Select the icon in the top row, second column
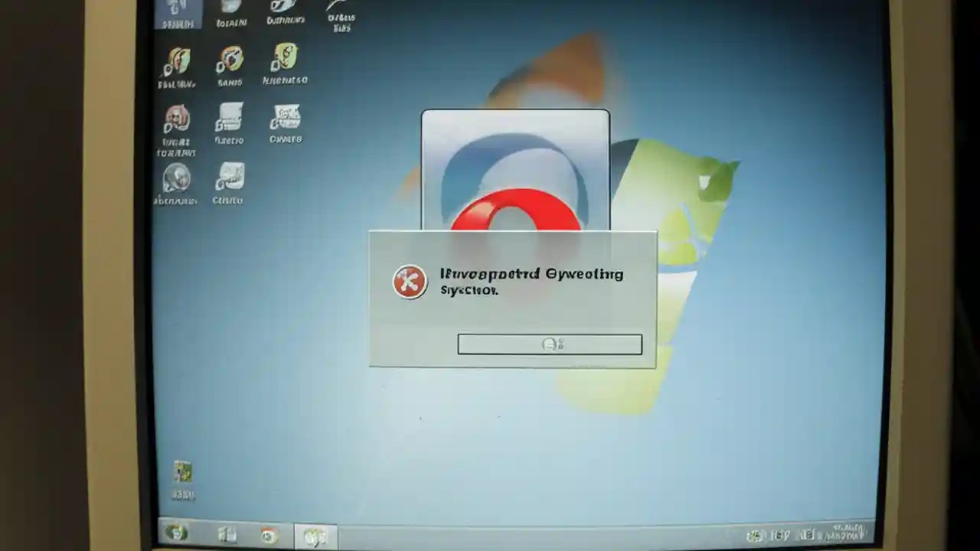 [230, 9]
